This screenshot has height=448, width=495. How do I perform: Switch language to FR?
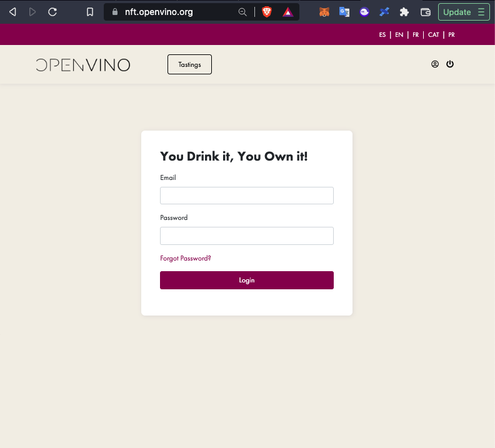(x=416, y=35)
